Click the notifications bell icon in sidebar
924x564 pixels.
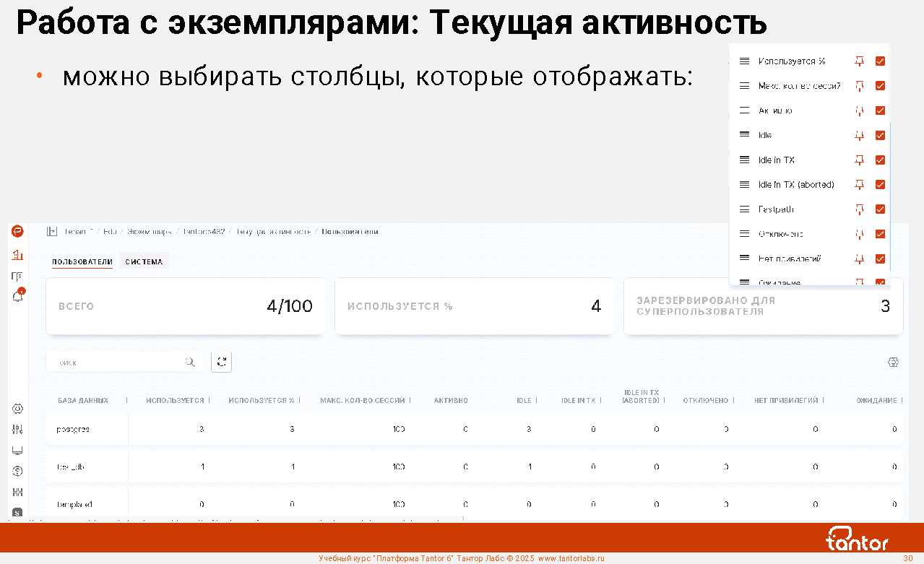click(18, 296)
